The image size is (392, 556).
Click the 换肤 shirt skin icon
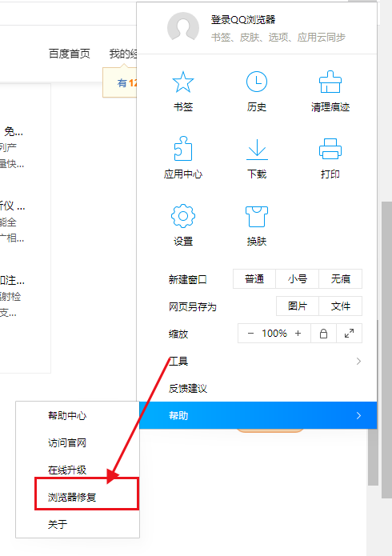257,216
